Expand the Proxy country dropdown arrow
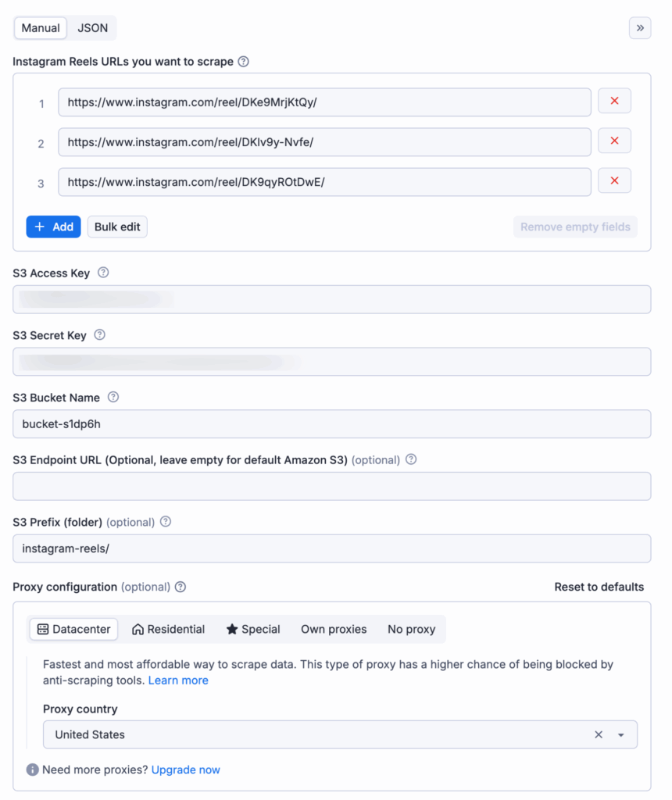 click(621, 734)
